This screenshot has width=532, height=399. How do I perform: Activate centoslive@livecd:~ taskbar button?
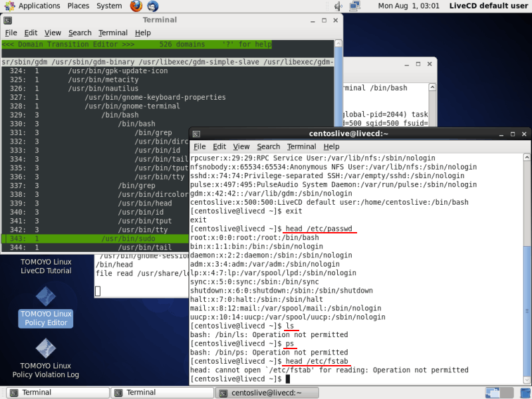[267, 392]
